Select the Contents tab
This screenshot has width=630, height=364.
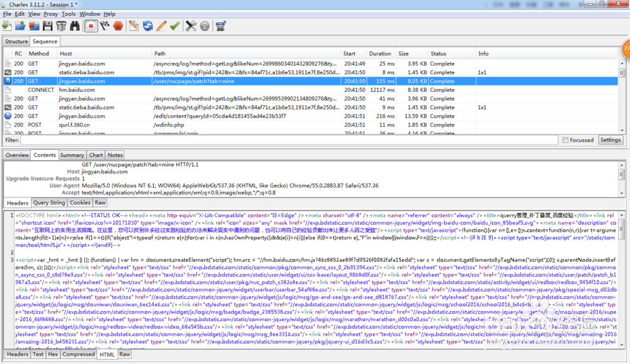45,155
